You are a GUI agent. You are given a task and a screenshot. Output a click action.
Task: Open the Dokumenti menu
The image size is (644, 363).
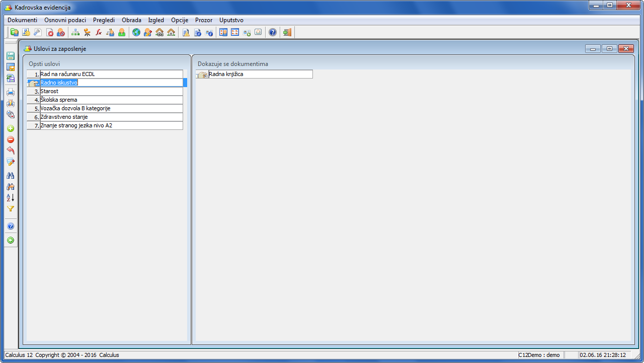[x=22, y=20]
